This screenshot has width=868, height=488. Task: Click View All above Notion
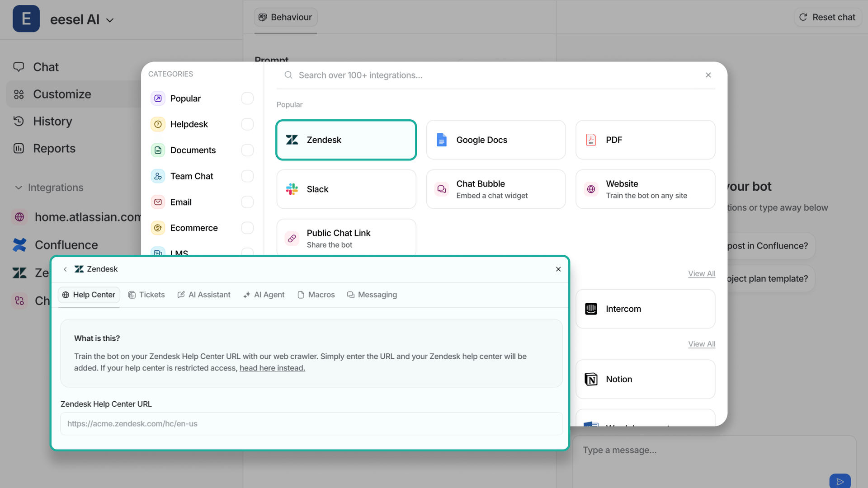pos(702,344)
